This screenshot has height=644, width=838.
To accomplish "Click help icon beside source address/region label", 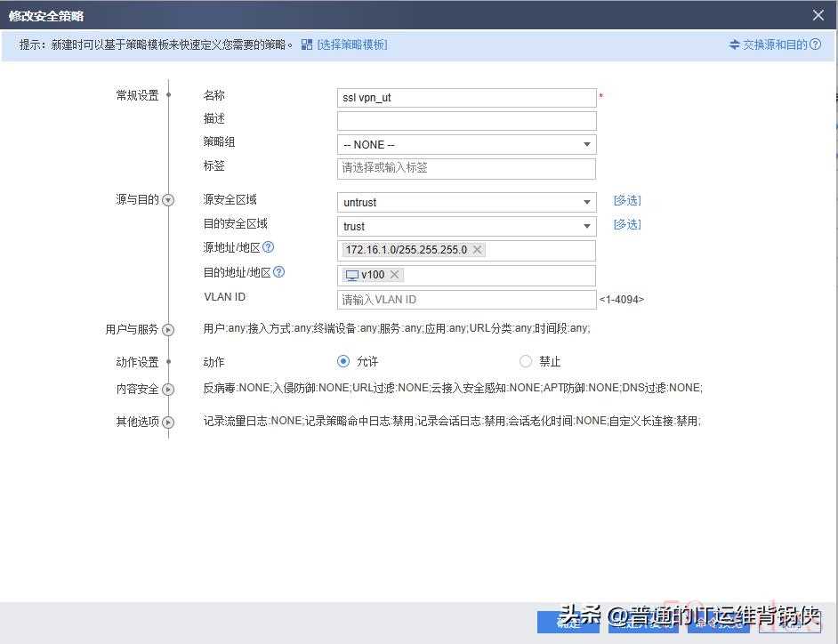I will pyautogui.click(x=268, y=247).
